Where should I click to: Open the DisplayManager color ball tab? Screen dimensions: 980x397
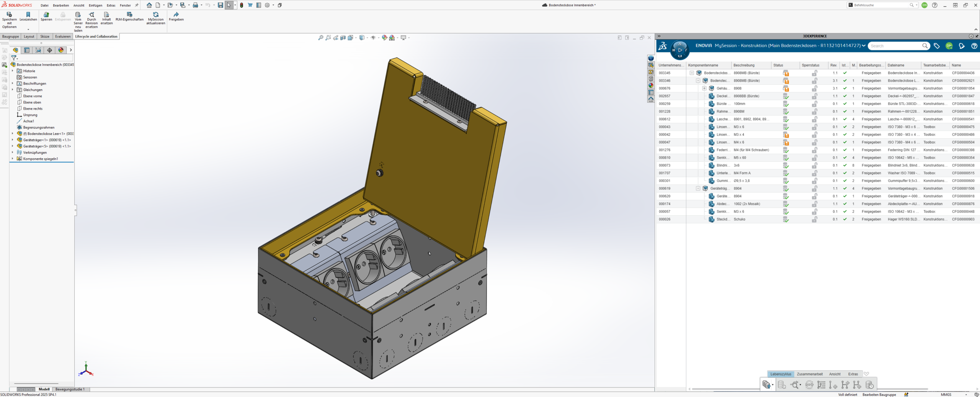tap(61, 50)
